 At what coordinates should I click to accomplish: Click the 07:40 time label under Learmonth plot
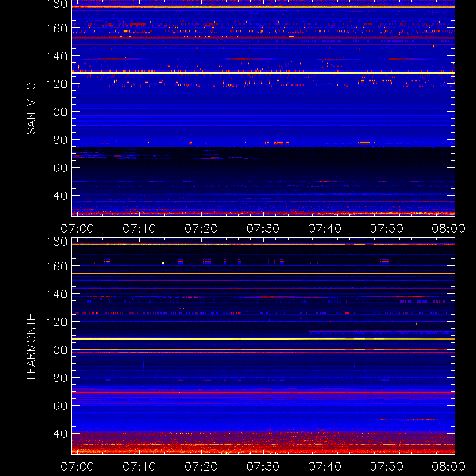point(325,466)
